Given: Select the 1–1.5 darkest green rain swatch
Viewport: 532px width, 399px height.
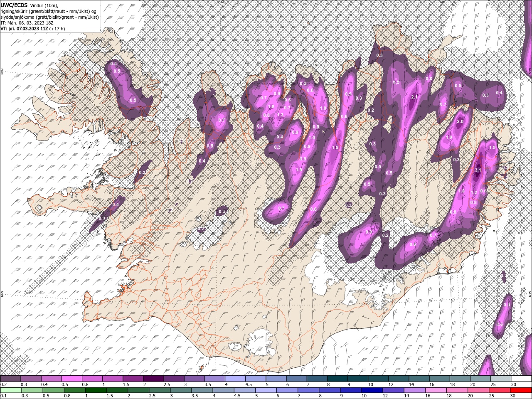Looking at the screenshot, I should (96, 390).
